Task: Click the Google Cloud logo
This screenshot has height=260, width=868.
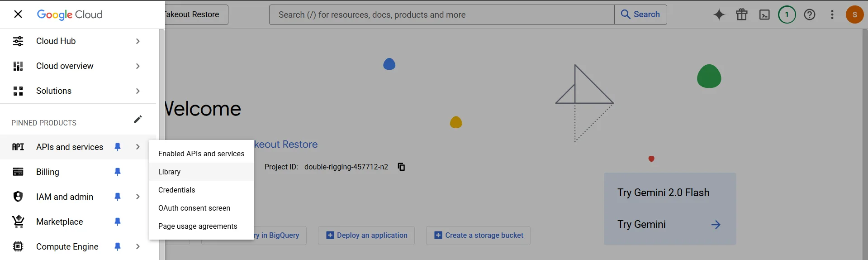Action: 70,14
